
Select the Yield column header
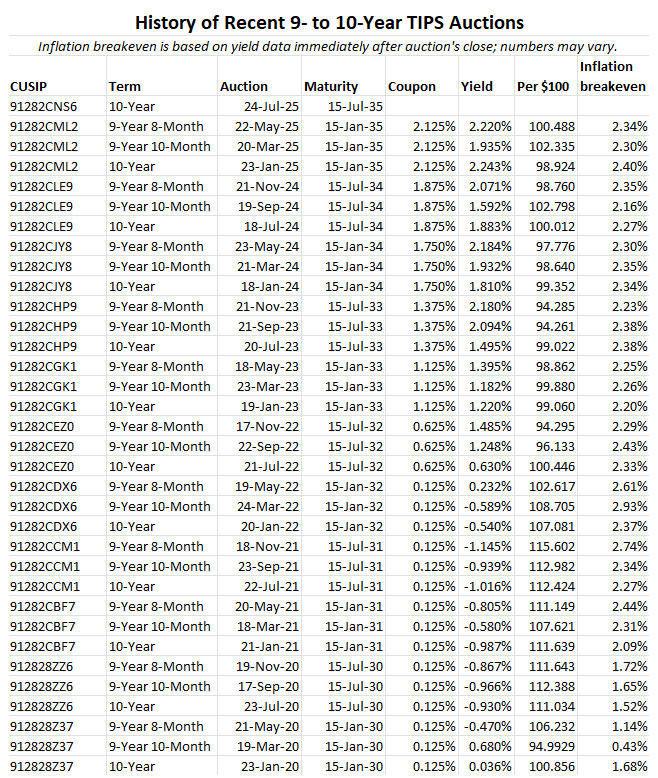coord(477,87)
